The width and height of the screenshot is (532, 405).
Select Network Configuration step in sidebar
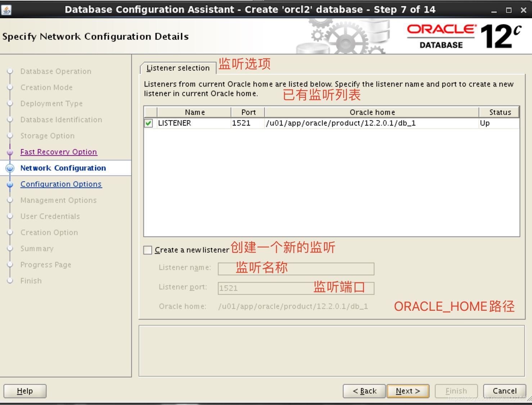63,168
